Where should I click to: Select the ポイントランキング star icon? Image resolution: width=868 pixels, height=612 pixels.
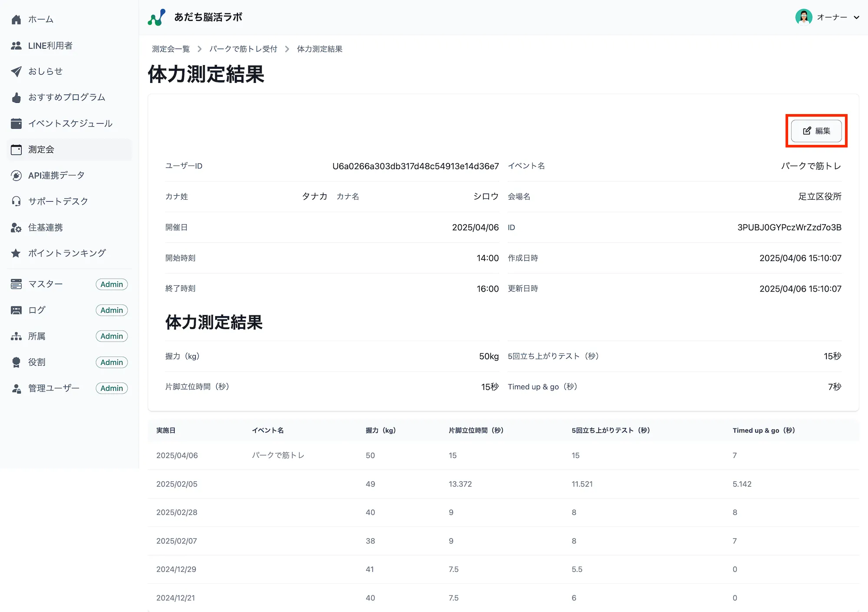(16, 253)
